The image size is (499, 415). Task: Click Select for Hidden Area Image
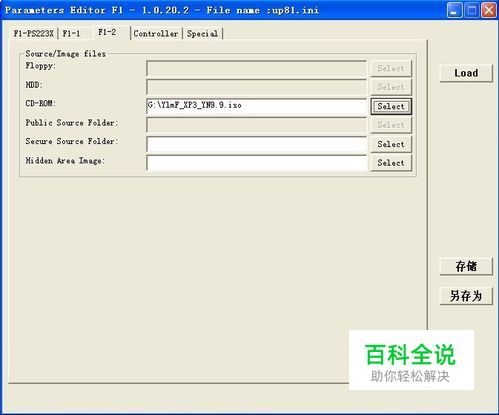tap(391, 163)
